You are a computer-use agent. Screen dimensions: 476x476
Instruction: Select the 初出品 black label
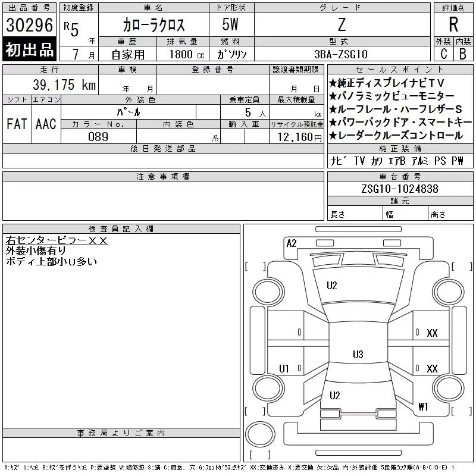(x=29, y=49)
